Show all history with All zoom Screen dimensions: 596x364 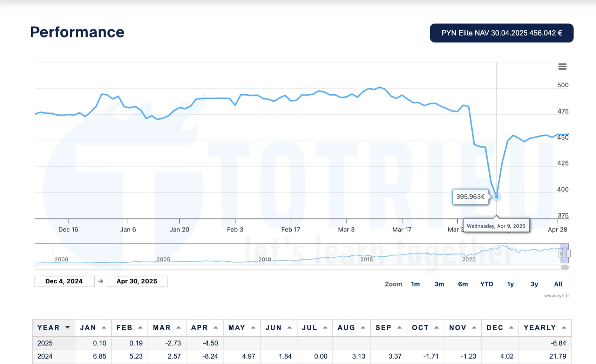(558, 284)
